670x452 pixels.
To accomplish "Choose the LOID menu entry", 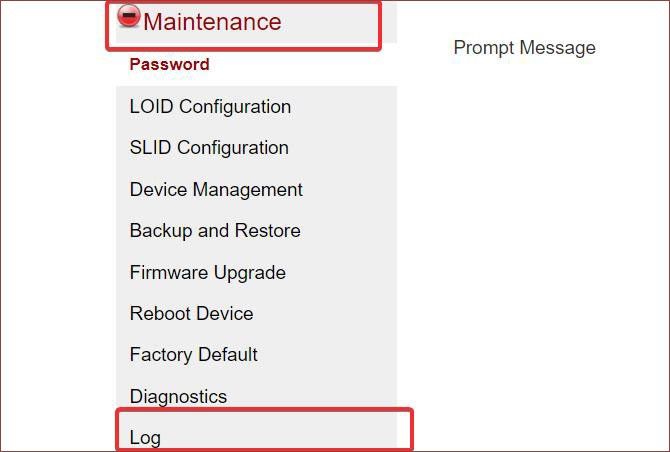I will click(x=210, y=107).
